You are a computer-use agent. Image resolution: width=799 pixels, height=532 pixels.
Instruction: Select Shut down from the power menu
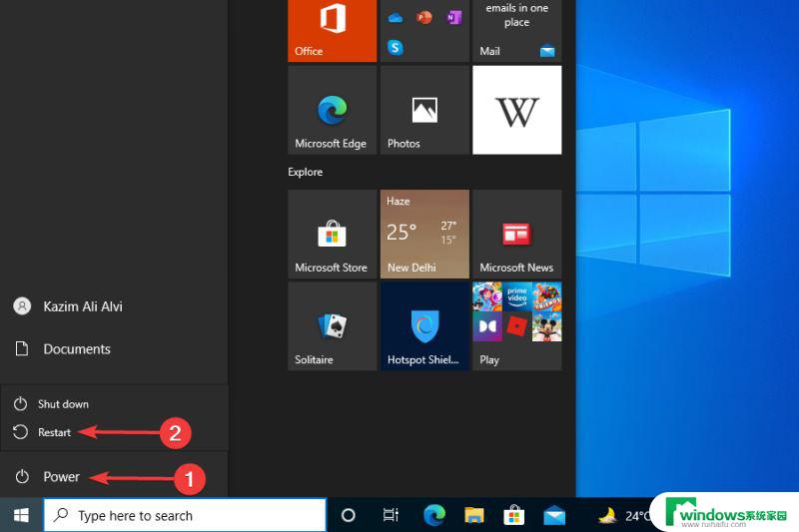[x=114, y=404]
